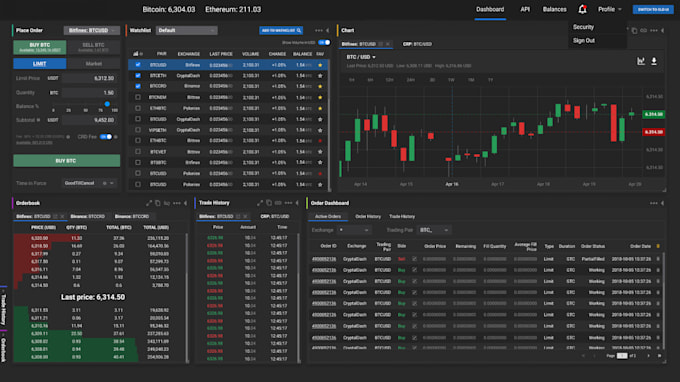Move the Balance % slider handle
680x382 pixels.
pyautogui.click(x=107, y=104)
